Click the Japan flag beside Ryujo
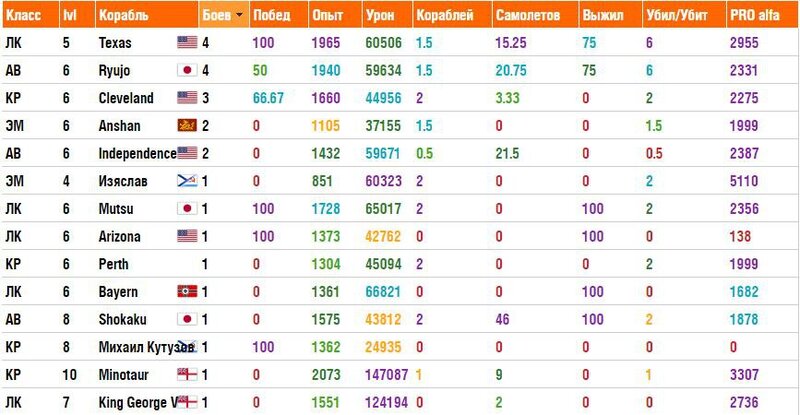Viewport: 800px width, 415px height. tap(187, 70)
